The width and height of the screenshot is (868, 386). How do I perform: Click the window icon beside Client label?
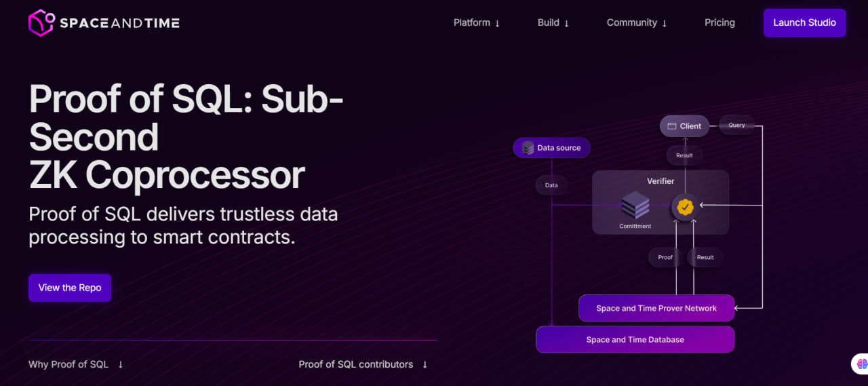672,126
